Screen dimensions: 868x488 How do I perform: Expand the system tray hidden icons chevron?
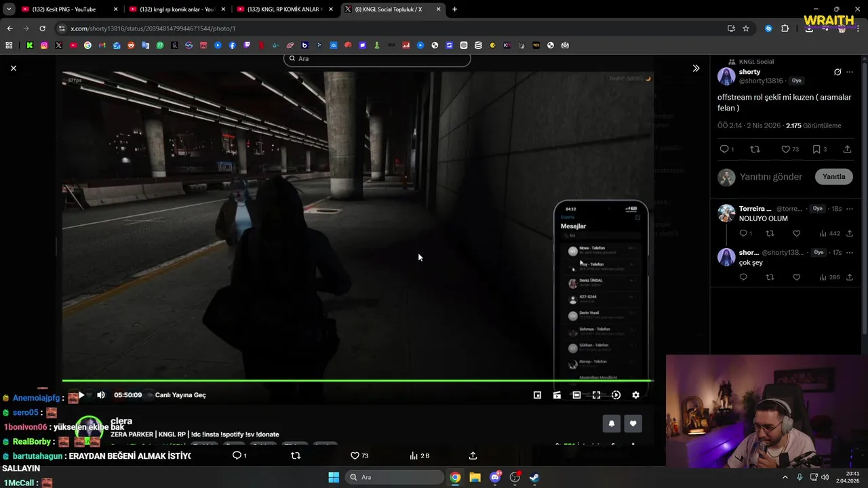tap(785, 477)
